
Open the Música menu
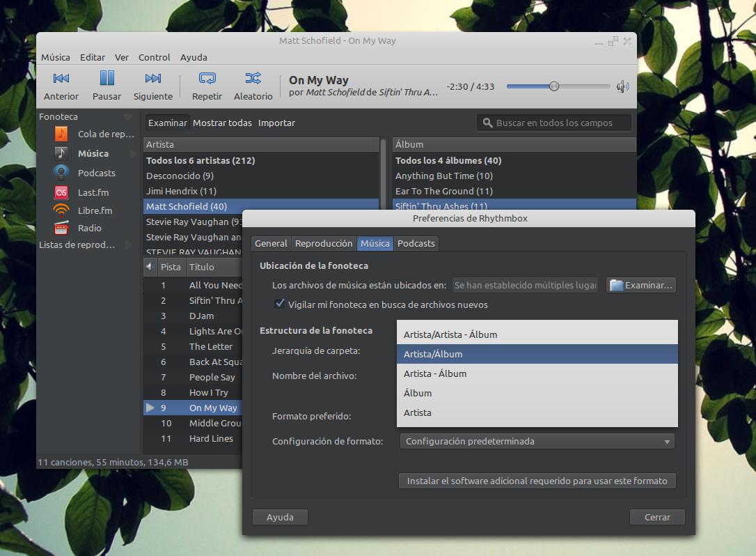tap(56, 57)
